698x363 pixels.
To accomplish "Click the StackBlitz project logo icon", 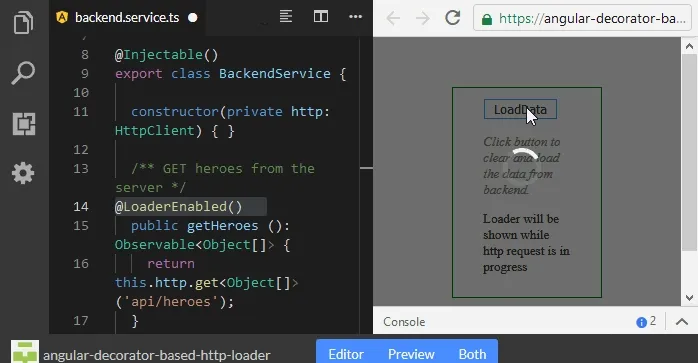I will 25,352.
